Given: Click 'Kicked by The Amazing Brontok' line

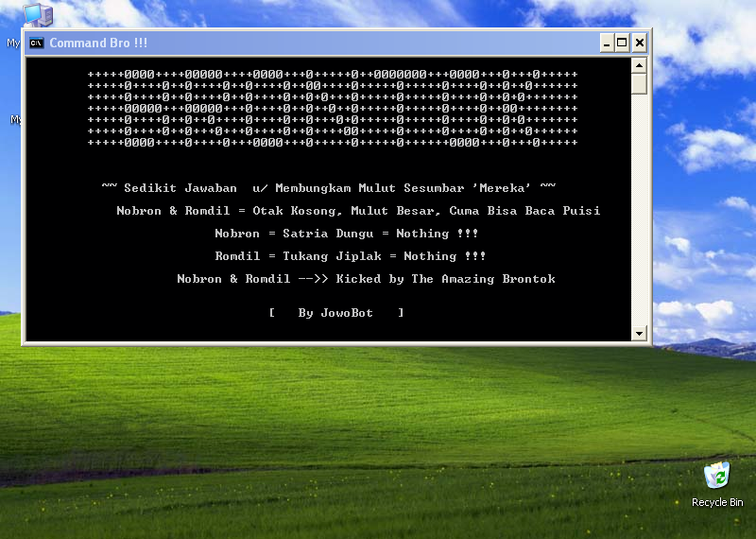Looking at the screenshot, I should pyautogui.click(x=366, y=279).
